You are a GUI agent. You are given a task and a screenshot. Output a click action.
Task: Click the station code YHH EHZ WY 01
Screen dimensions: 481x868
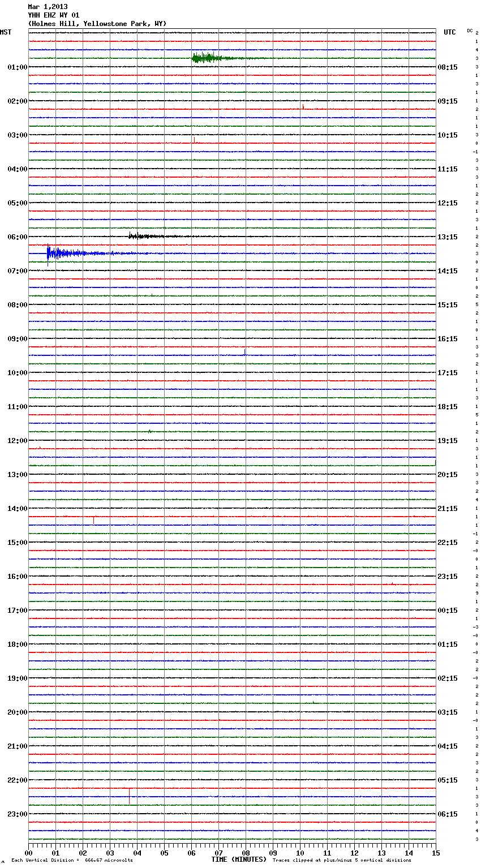[54, 15]
